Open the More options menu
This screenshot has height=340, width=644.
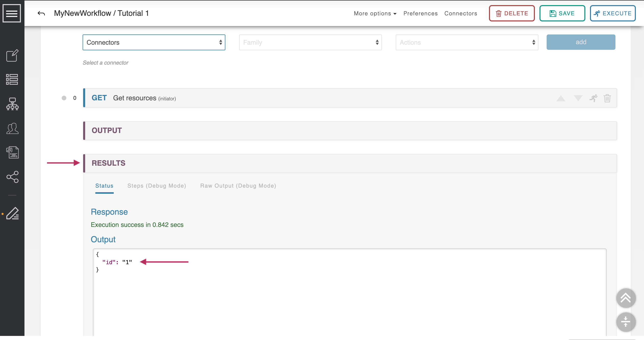tap(375, 13)
